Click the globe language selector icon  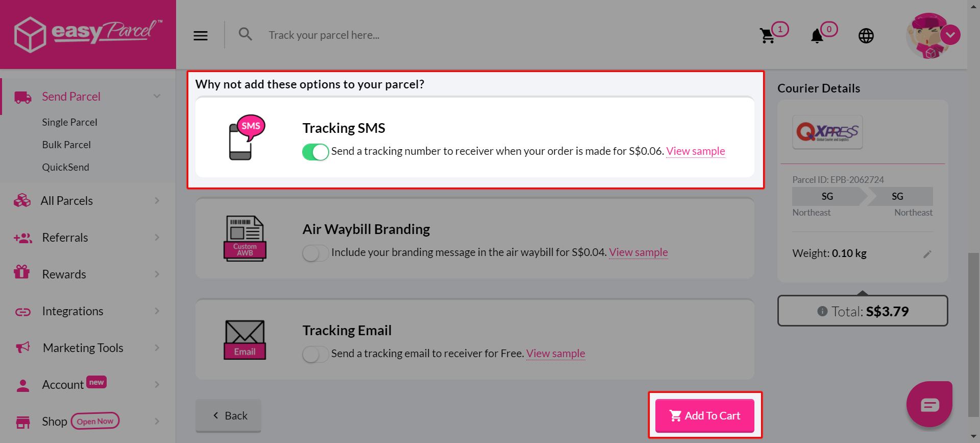tap(866, 36)
